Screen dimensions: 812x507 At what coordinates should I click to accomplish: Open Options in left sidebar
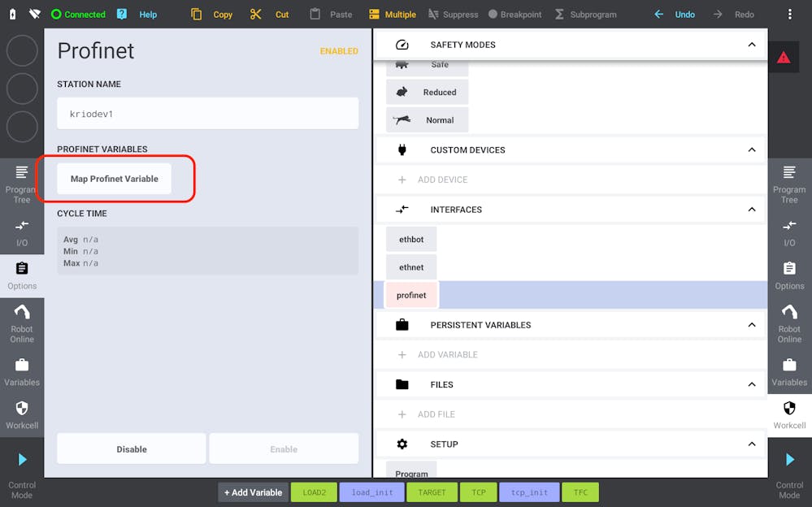point(22,276)
